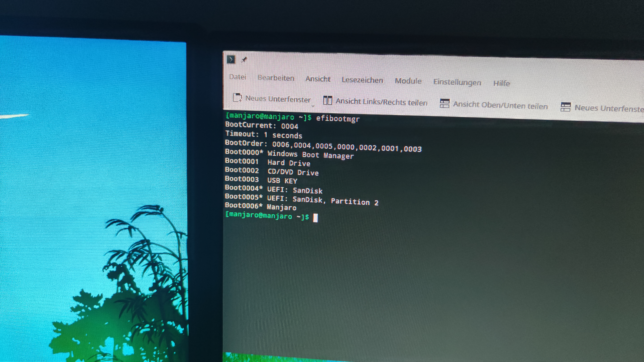Click the 'Boot0006* Manjaro' output line
The width and height of the screenshot is (644, 362).
(x=261, y=206)
